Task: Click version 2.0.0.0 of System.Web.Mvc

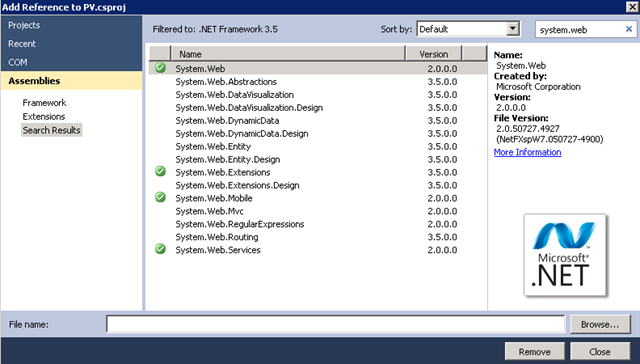Action: click(442, 211)
